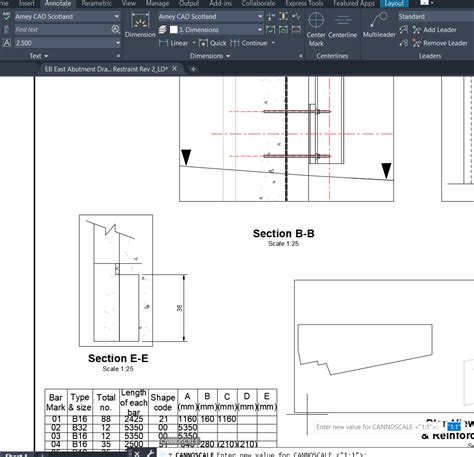This screenshot has height=457, width=474.
Task: Close the EB East Abutment drawing tab
Action: [x=174, y=69]
